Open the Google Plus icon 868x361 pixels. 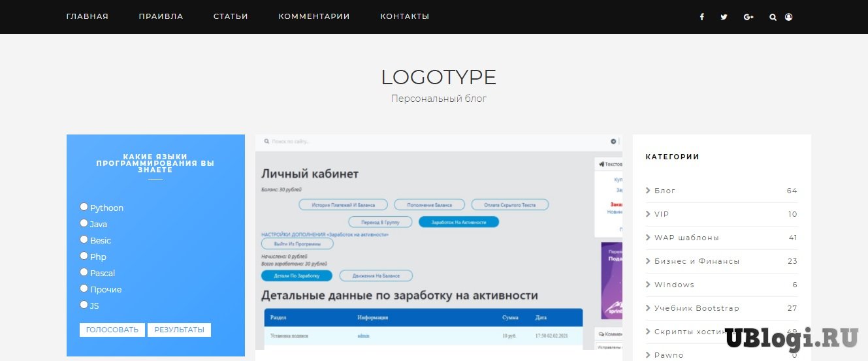[748, 17]
